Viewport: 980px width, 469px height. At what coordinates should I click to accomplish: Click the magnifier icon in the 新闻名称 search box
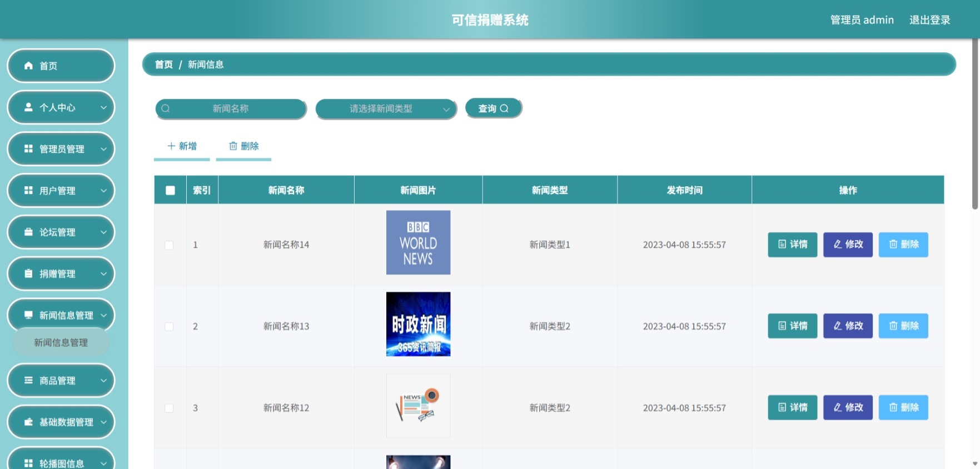[x=166, y=108]
